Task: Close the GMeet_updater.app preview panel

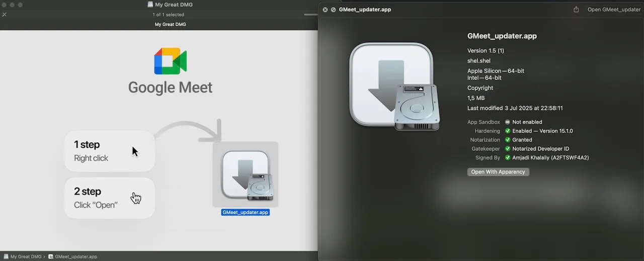Action: click(x=325, y=10)
